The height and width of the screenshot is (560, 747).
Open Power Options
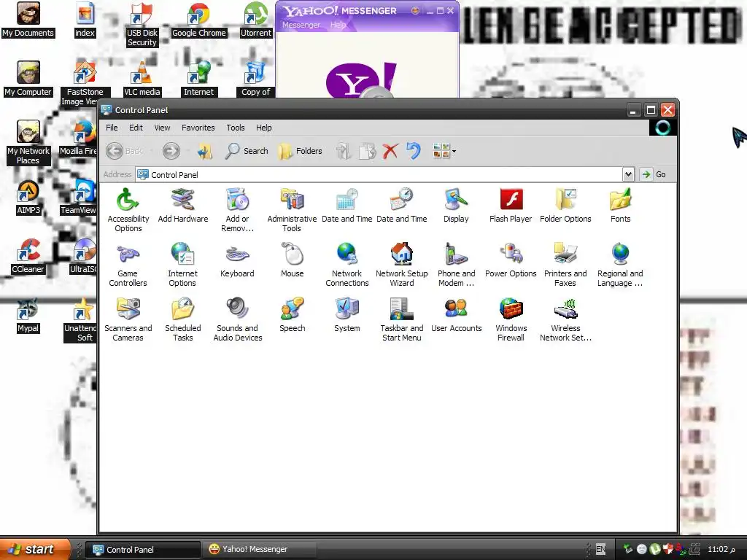point(511,260)
